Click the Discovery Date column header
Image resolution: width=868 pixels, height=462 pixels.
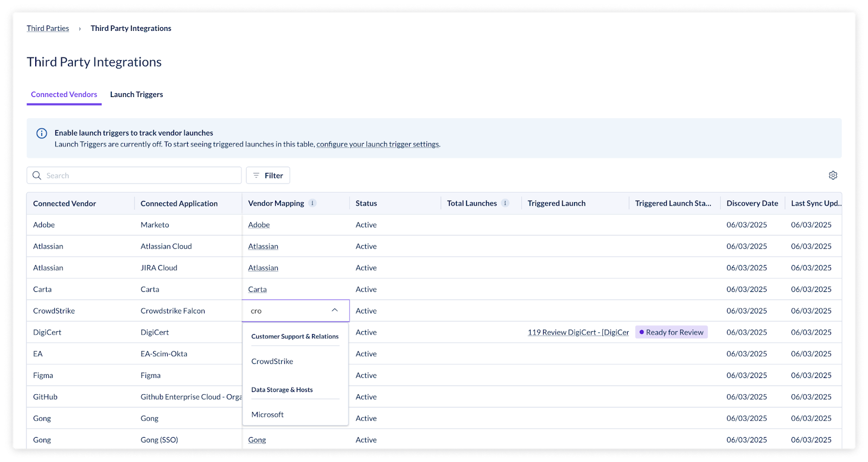click(752, 203)
